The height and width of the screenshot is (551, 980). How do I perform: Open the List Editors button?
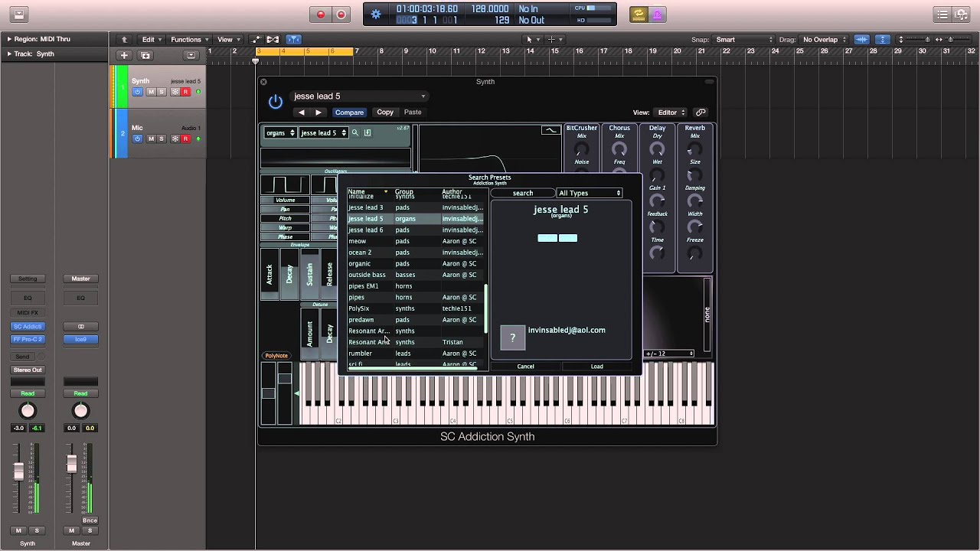click(942, 15)
